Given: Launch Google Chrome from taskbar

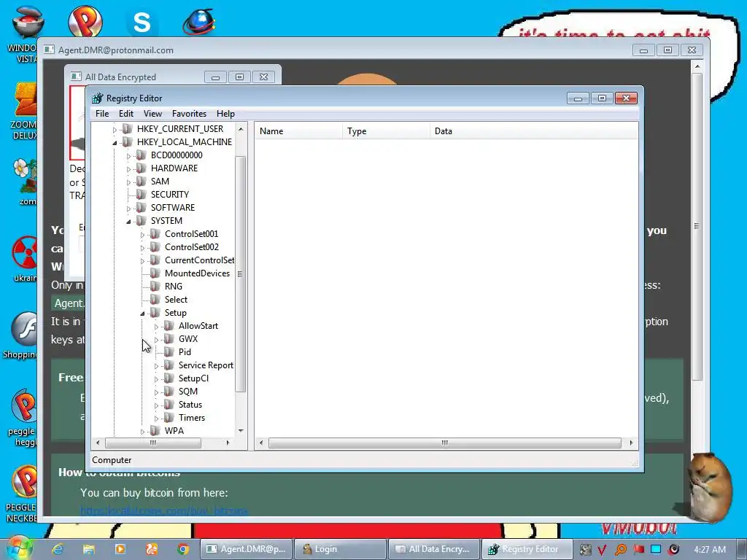Looking at the screenshot, I should tap(183, 549).
